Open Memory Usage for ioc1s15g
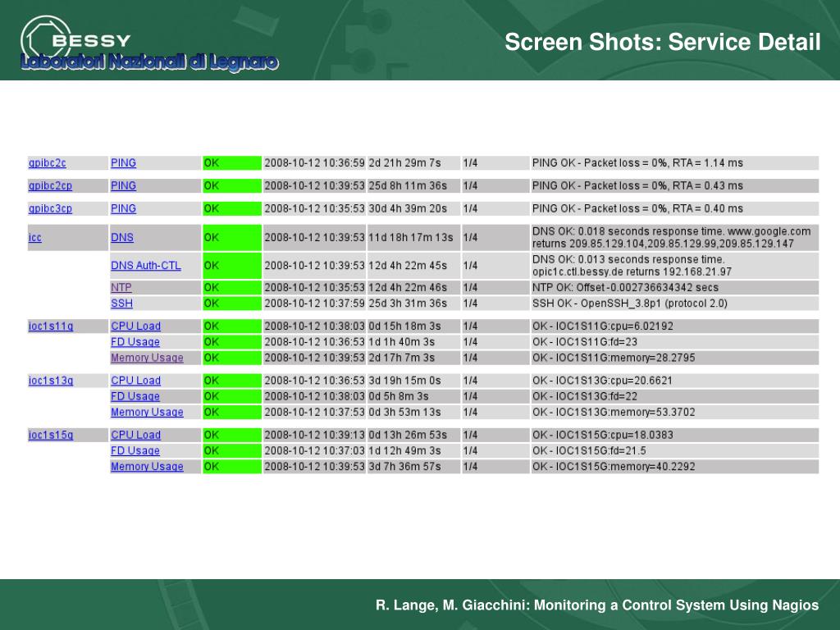 pyautogui.click(x=147, y=467)
